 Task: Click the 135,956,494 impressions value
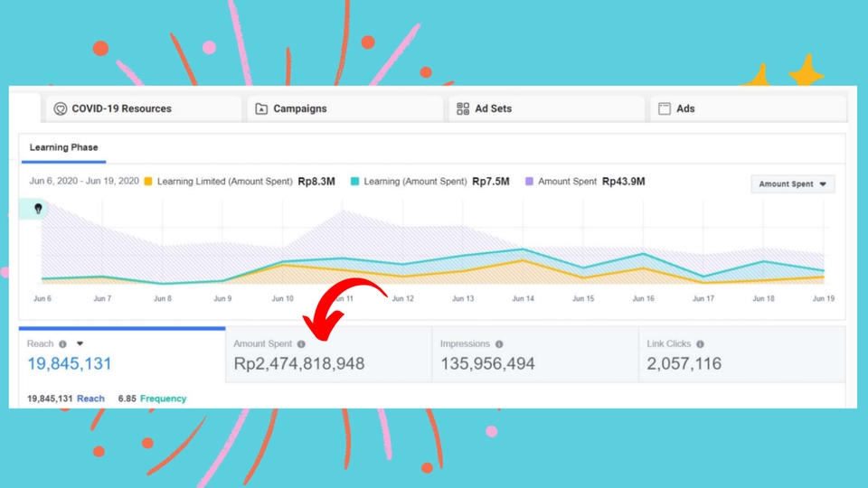coord(487,363)
